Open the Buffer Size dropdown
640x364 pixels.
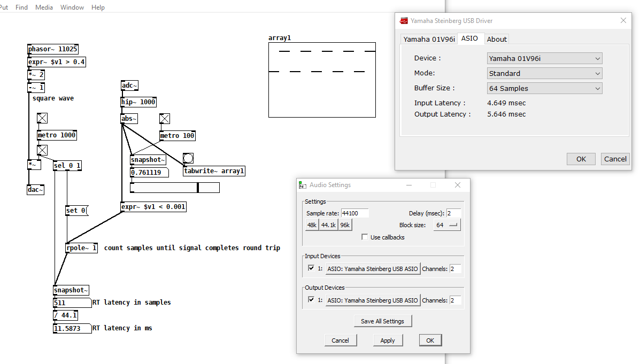click(544, 89)
